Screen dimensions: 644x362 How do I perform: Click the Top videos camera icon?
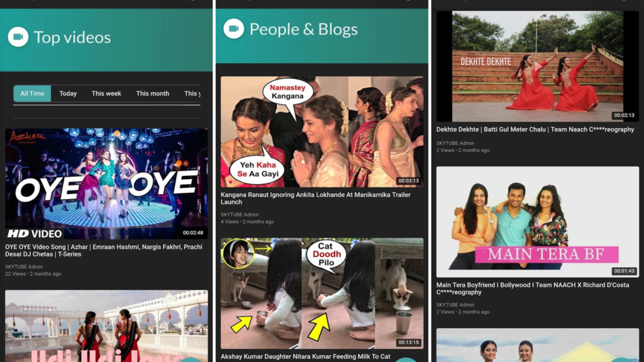(x=18, y=37)
